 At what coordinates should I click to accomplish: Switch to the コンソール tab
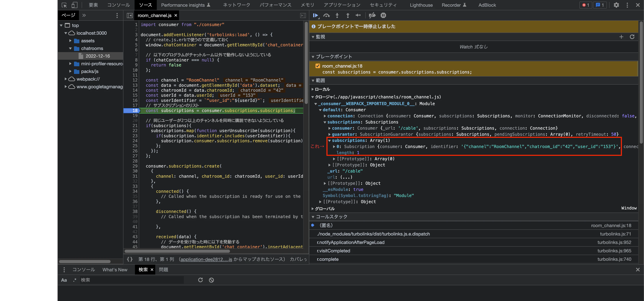(118, 5)
